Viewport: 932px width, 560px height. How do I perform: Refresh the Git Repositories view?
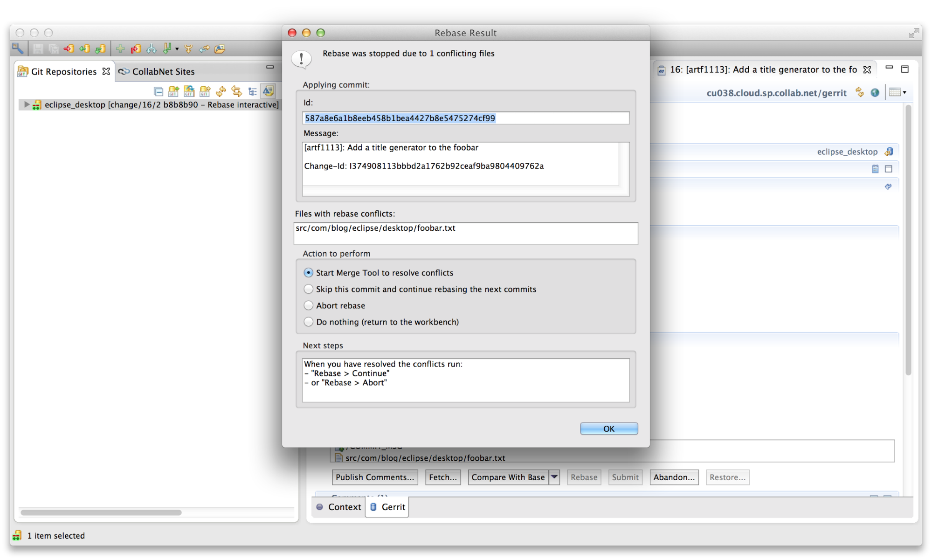(x=221, y=91)
